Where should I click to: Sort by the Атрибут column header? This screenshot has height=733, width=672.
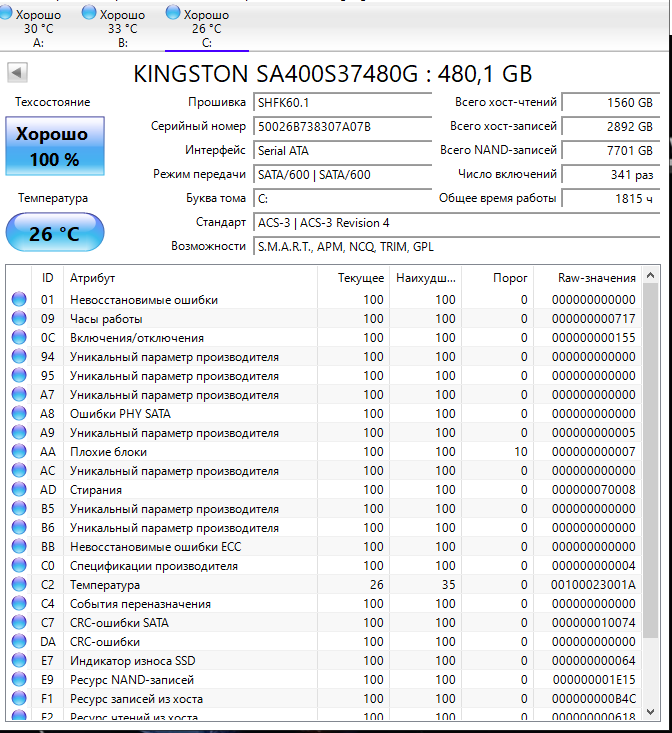(x=191, y=278)
